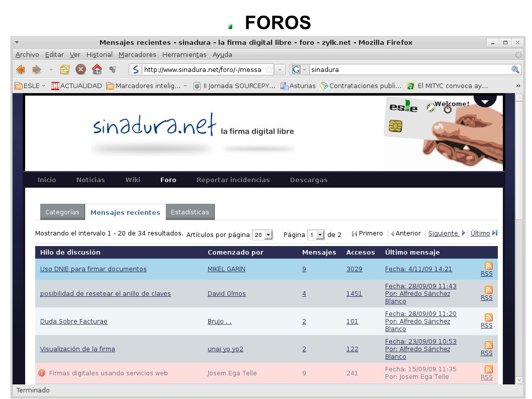The height and width of the screenshot is (399, 532).
Task: Expand the Marcadores intelig... bookmark folder
Action: [146, 86]
